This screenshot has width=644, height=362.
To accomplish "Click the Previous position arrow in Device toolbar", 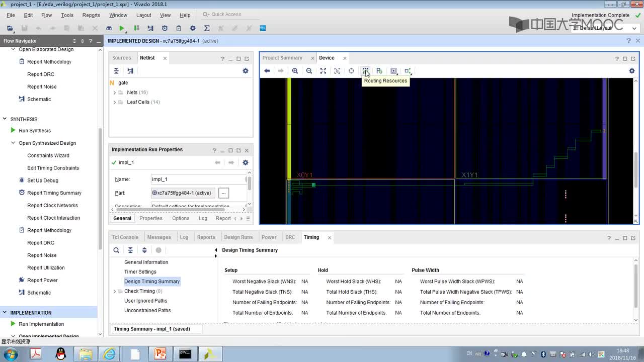I will click(267, 71).
